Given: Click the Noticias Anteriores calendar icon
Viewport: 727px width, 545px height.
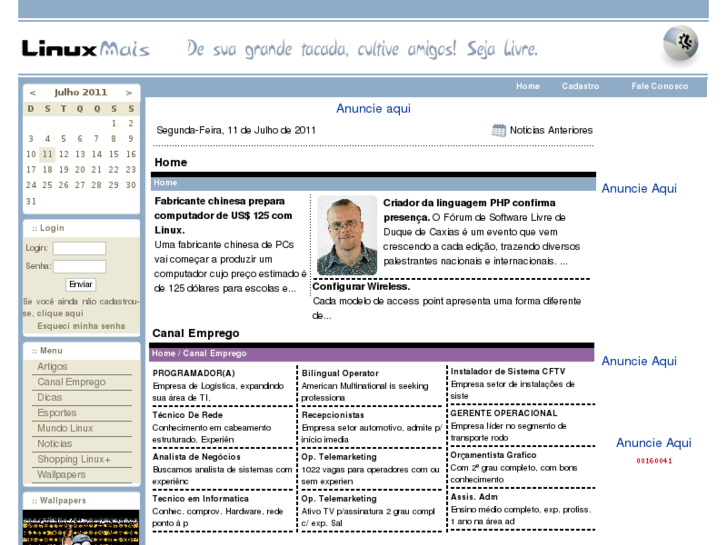Looking at the screenshot, I should click(x=499, y=130).
